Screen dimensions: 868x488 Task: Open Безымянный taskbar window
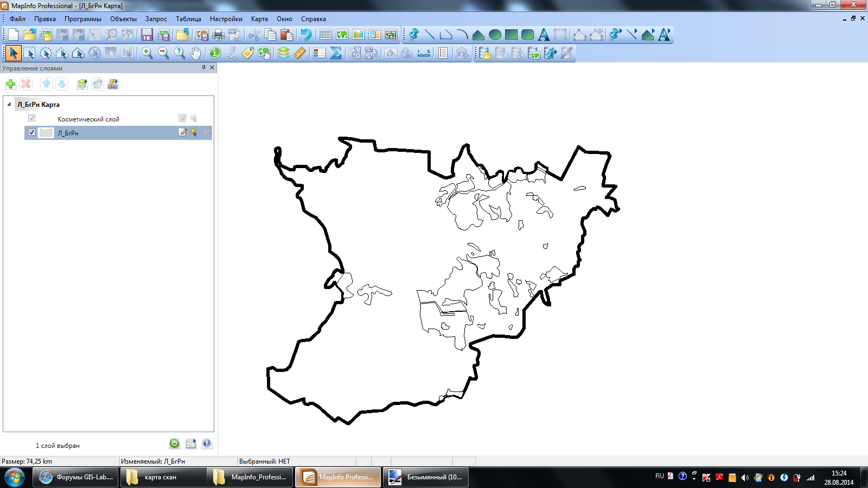pos(426,477)
